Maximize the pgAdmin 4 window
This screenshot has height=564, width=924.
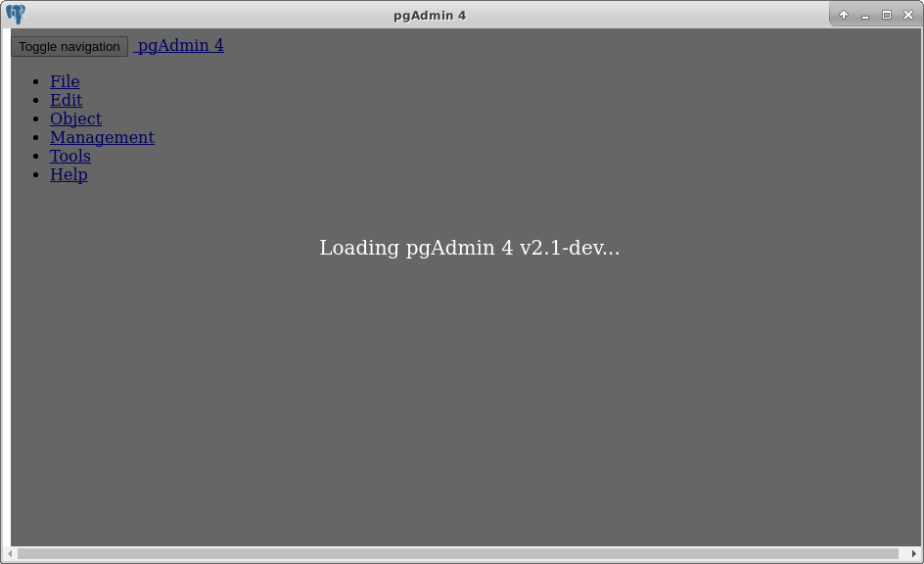[887, 15]
